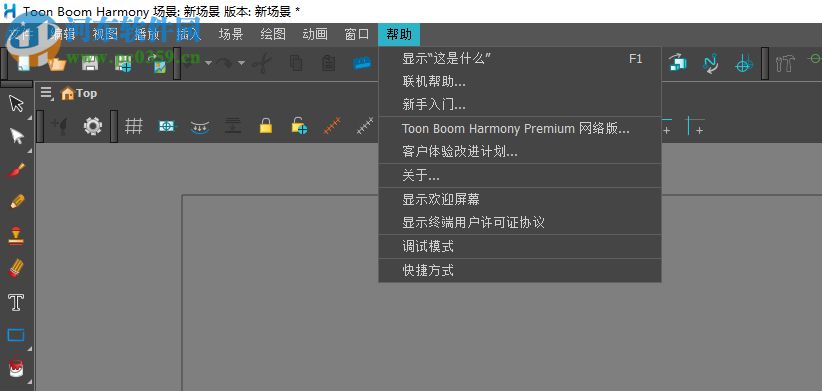Screen dimensions: 822x391
Task: Toggle the safe area crosshair icon
Action: click(167, 126)
